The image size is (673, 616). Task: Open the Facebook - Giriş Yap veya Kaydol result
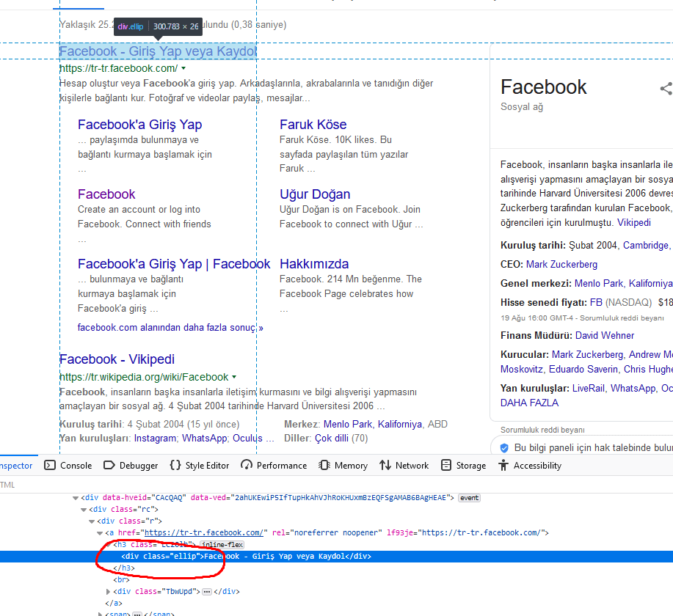point(158,51)
